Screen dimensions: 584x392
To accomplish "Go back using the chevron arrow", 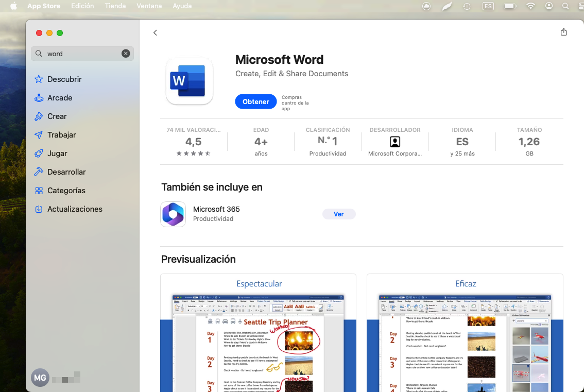I will pos(155,33).
